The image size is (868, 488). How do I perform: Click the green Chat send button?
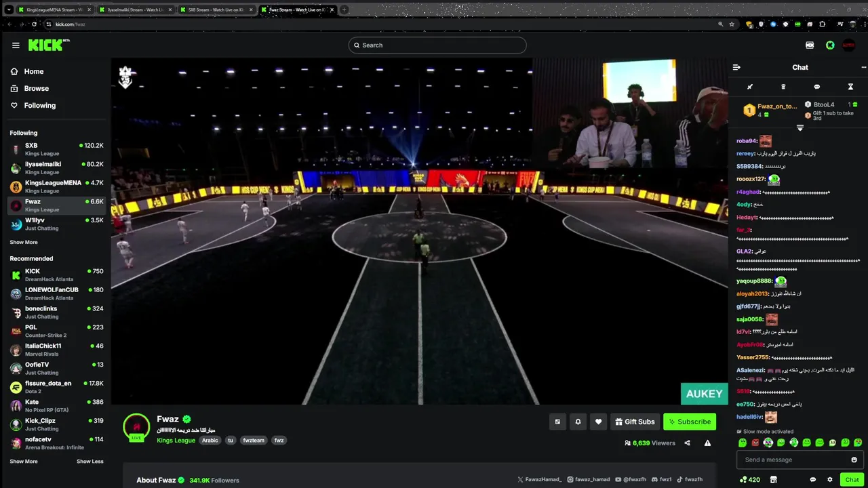852,479
